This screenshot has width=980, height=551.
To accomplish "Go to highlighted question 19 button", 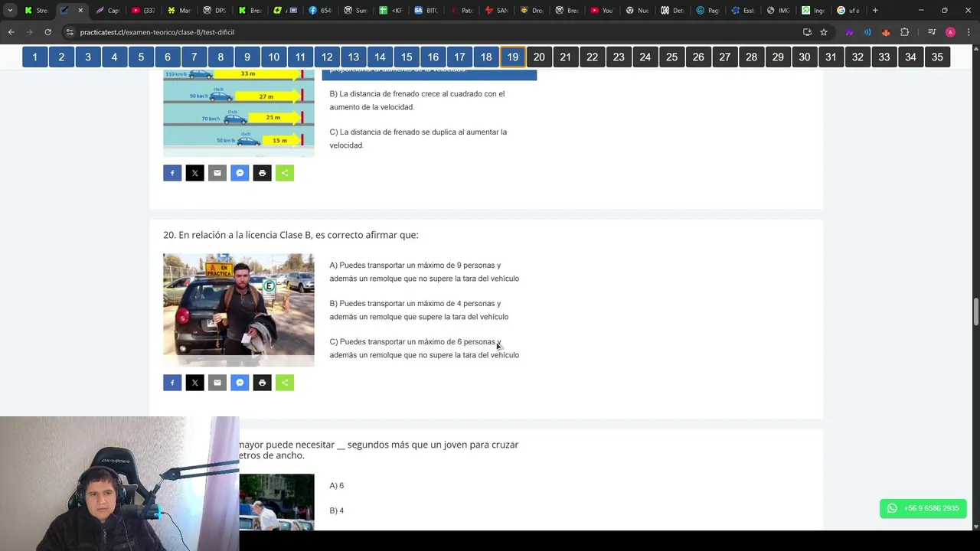I will pyautogui.click(x=513, y=57).
